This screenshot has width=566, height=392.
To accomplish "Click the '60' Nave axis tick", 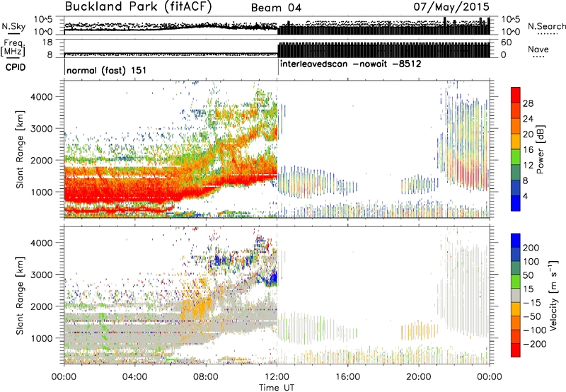I will [x=507, y=42].
